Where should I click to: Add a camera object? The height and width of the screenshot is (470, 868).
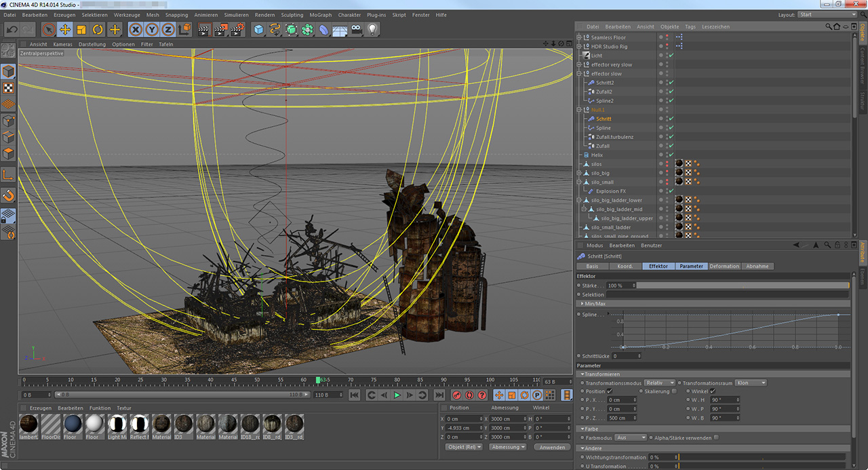pos(356,29)
